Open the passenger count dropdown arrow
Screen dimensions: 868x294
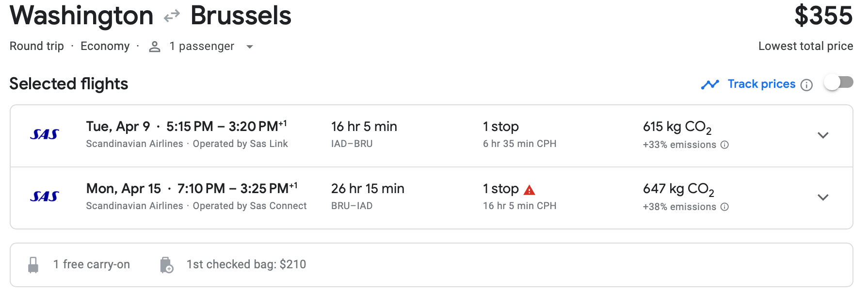coord(250,47)
